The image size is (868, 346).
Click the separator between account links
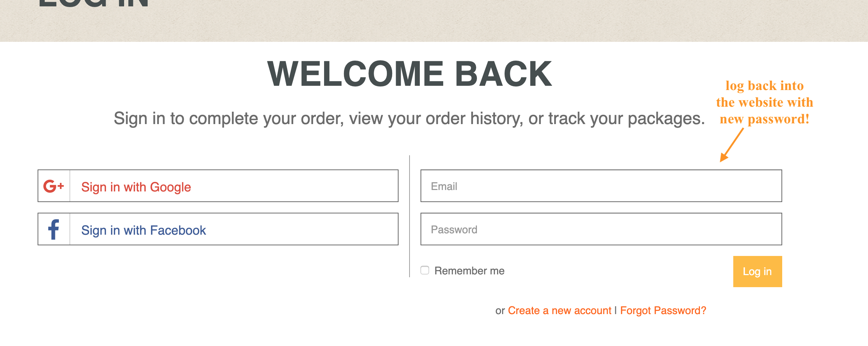click(x=616, y=311)
